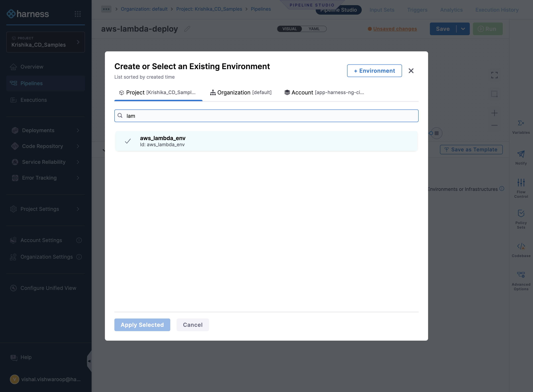
Task: Open the Triggers tab
Action: point(417,10)
